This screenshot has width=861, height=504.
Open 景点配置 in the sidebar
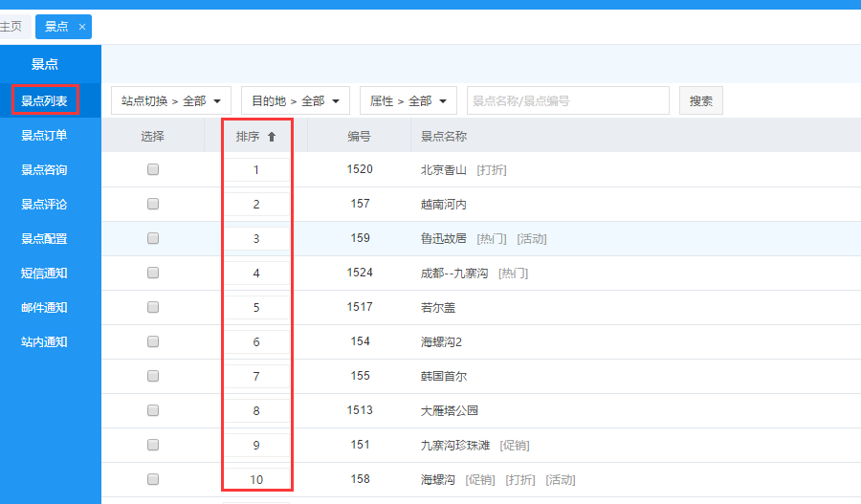pos(45,239)
